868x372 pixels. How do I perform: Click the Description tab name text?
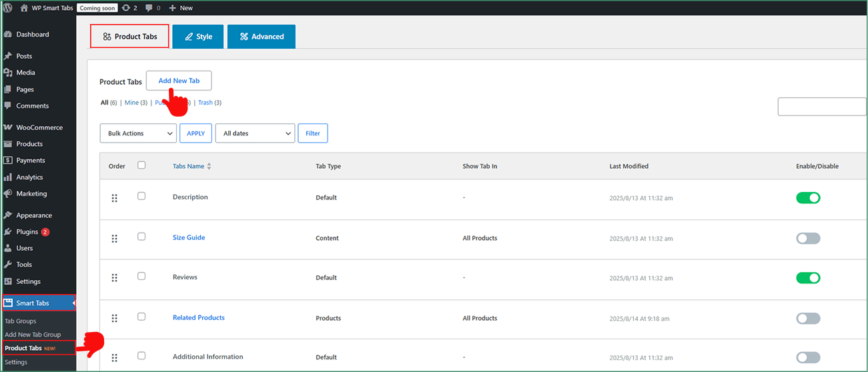tap(190, 197)
